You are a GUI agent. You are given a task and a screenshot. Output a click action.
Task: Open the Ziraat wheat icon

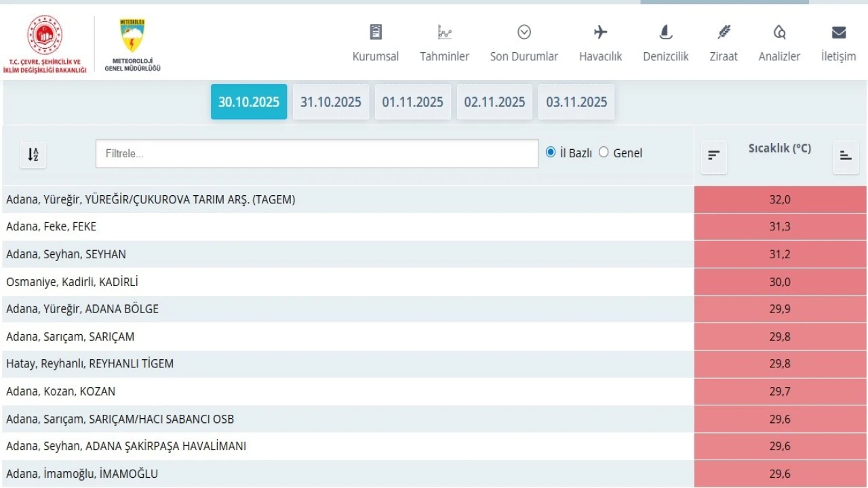click(x=724, y=33)
